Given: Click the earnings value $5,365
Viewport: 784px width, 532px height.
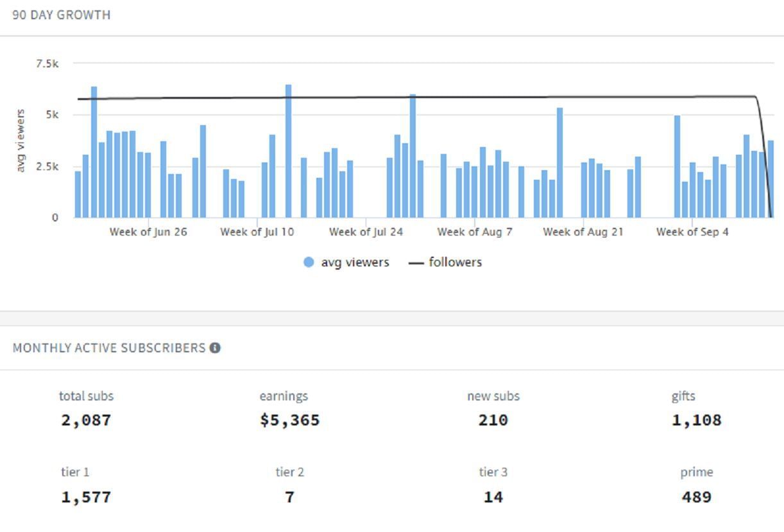Looking at the screenshot, I should pos(289,420).
